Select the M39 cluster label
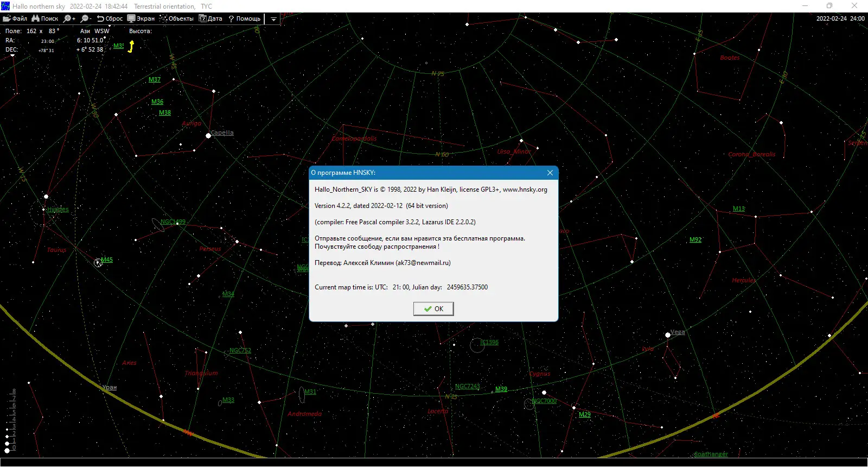 click(501, 389)
